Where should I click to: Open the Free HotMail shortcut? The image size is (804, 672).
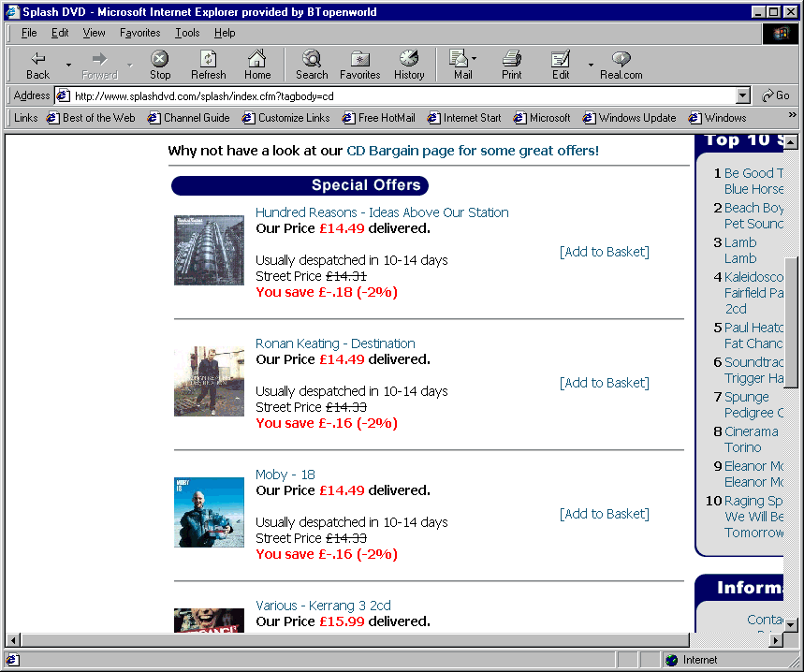point(378,118)
